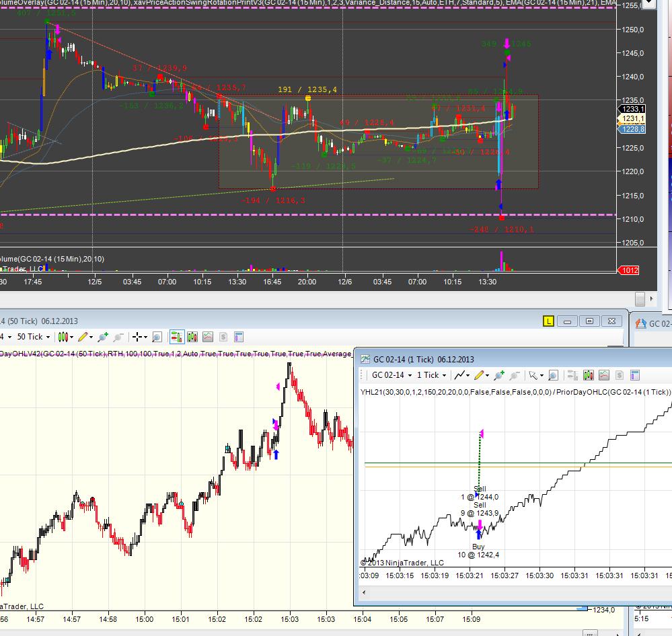Image resolution: width=672 pixels, height=636 pixels.
Task: Click the DayOHLV42 indicator label in 50 Tick chart
Action: pyautogui.click(x=176, y=354)
